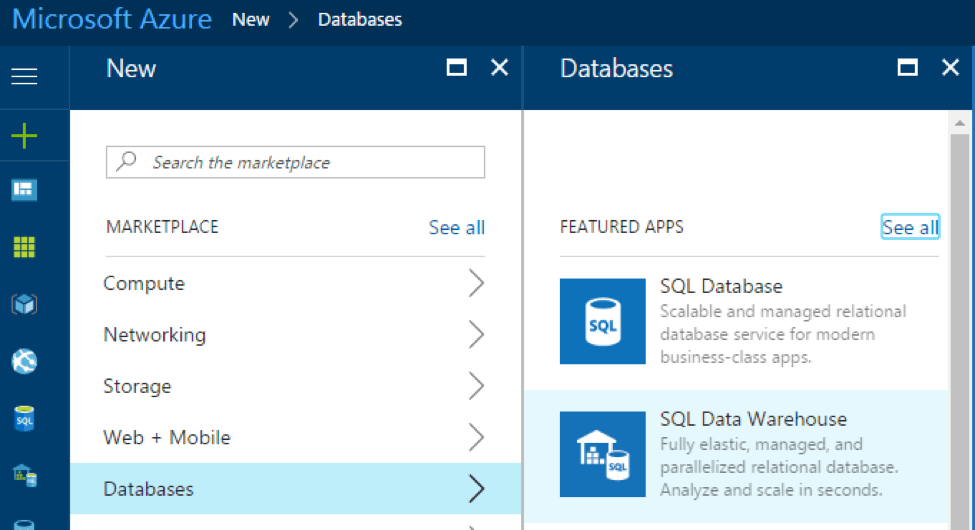Open the hamburger menu in the sidebar

(24, 76)
